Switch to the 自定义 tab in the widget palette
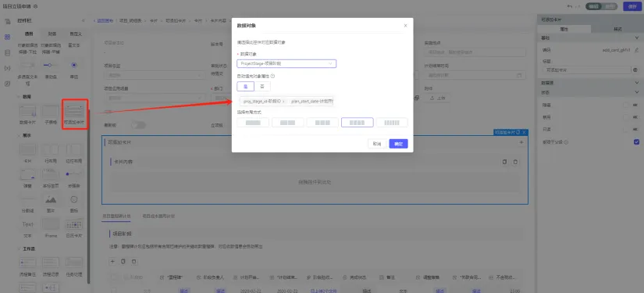This screenshot has width=644, height=293. point(75,34)
